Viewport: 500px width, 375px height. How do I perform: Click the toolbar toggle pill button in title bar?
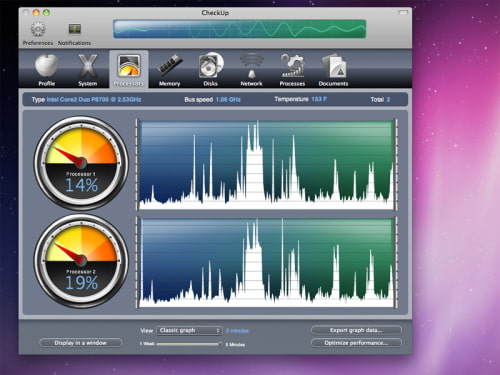(x=403, y=13)
